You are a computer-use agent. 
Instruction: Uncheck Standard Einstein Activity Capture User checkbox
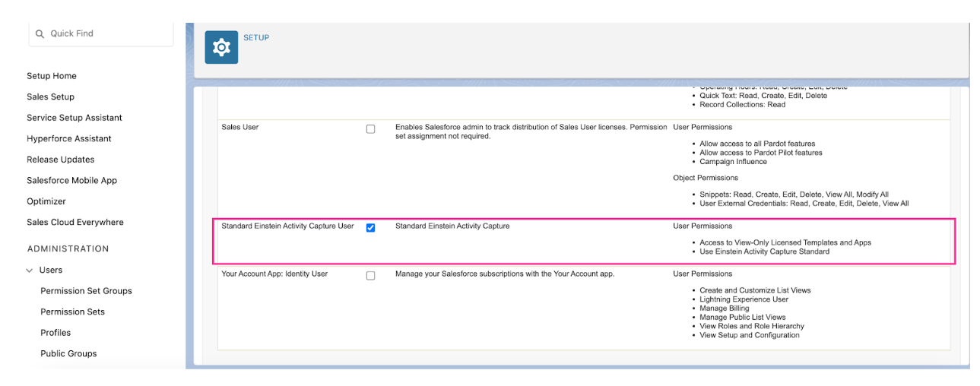tap(370, 228)
